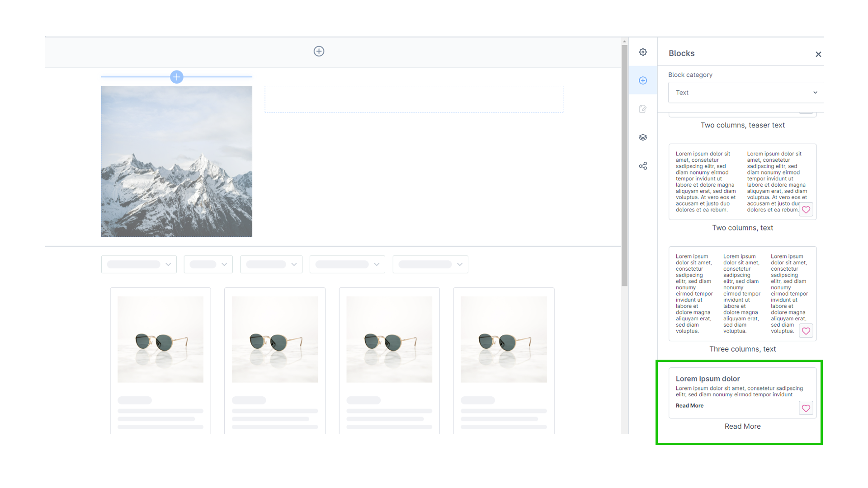The width and height of the screenshot is (868, 488).
Task: Expand the second product filter dropdown
Action: pyautogui.click(x=208, y=264)
